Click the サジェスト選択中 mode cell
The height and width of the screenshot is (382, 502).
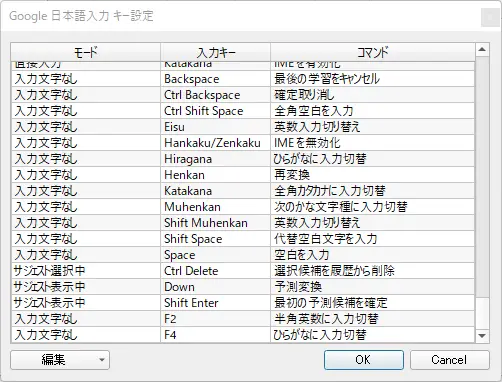(x=86, y=271)
